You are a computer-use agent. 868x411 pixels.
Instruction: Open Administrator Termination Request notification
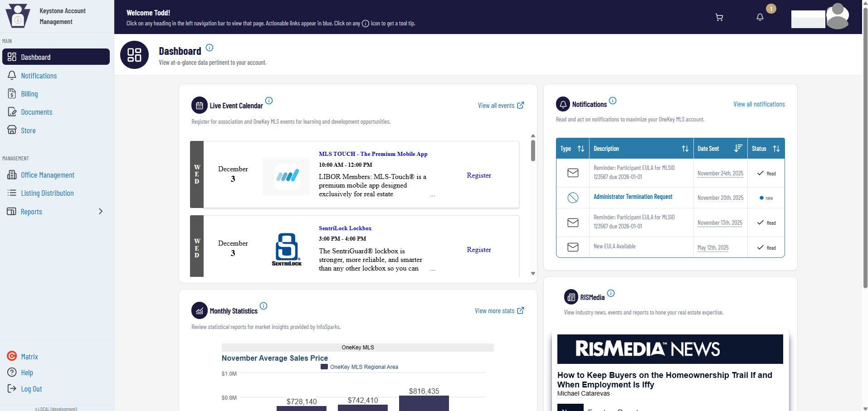[633, 197]
